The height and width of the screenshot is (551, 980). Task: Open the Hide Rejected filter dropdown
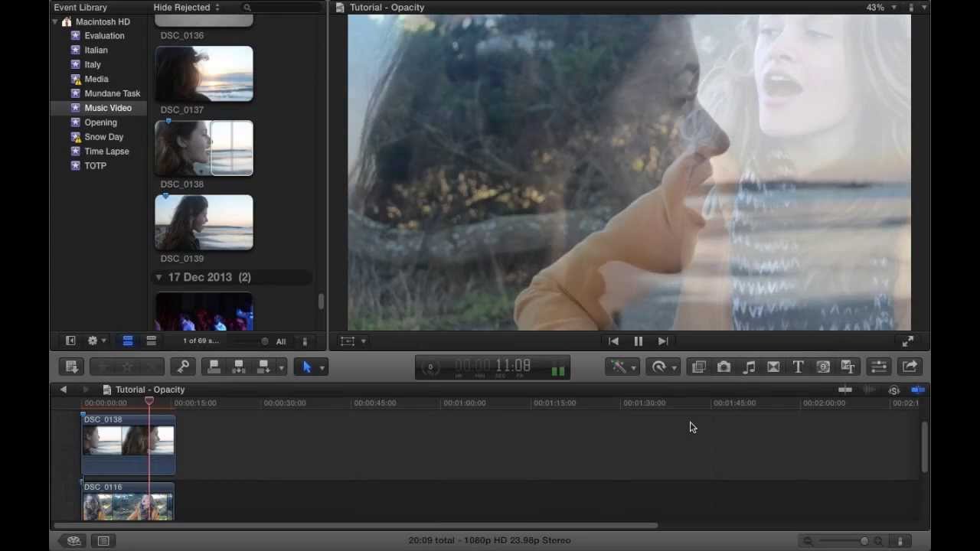[x=187, y=8]
